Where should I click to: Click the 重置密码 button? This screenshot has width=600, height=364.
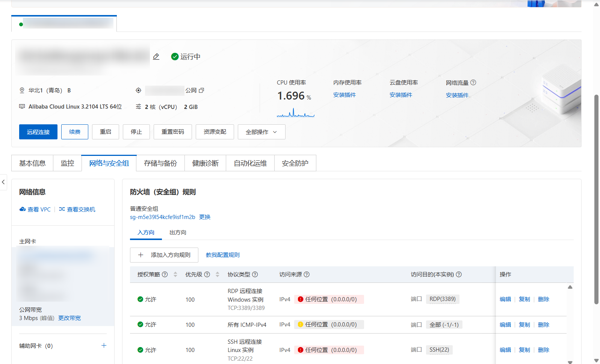[173, 132]
